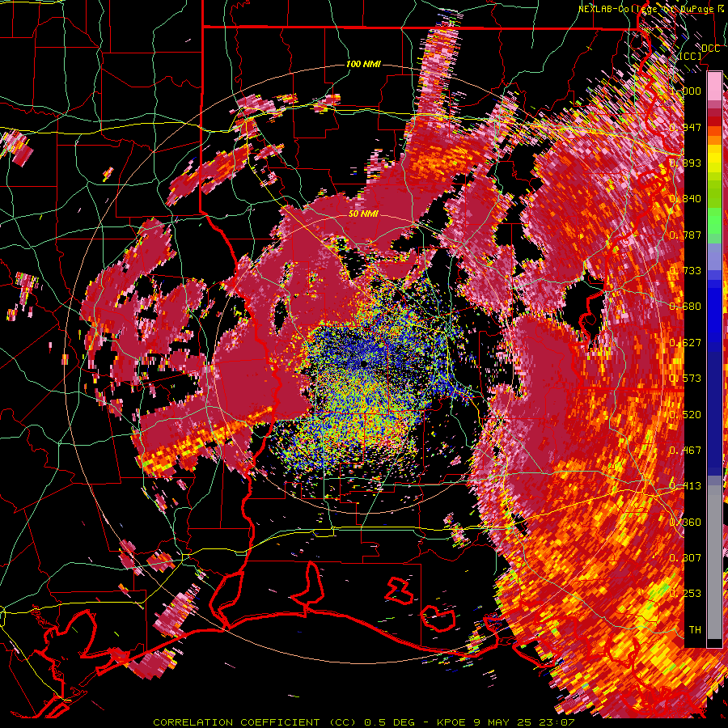Click the "23:07" time in the caption
Screen dimensions: 728x728
(557, 722)
